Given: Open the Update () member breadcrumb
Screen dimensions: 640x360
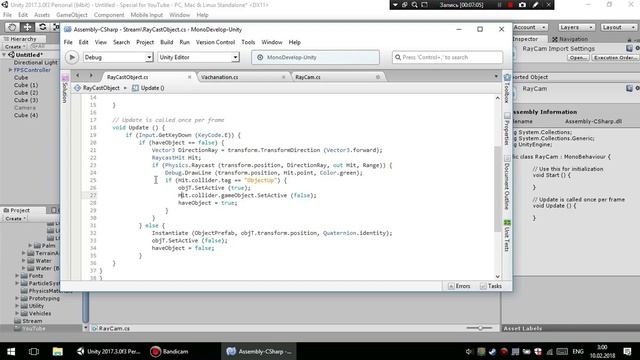Looking at the screenshot, I should click(148, 88).
